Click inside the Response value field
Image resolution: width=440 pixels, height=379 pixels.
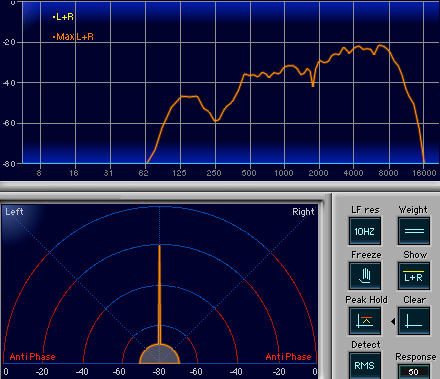coord(414,372)
